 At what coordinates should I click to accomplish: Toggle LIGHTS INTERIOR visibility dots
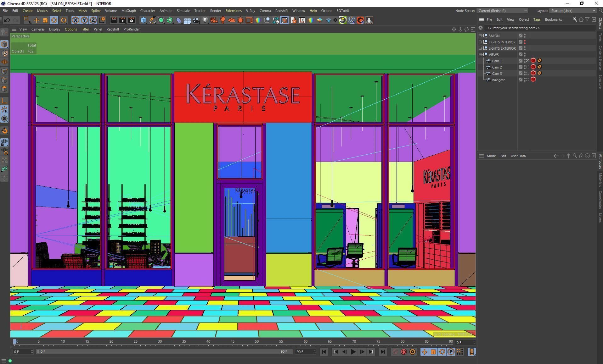(525, 42)
